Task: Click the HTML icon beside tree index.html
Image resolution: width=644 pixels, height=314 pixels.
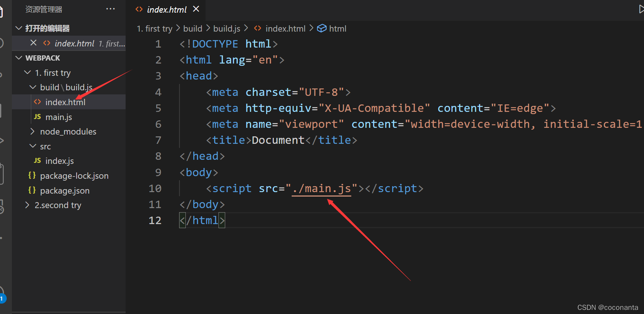Action: click(37, 102)
